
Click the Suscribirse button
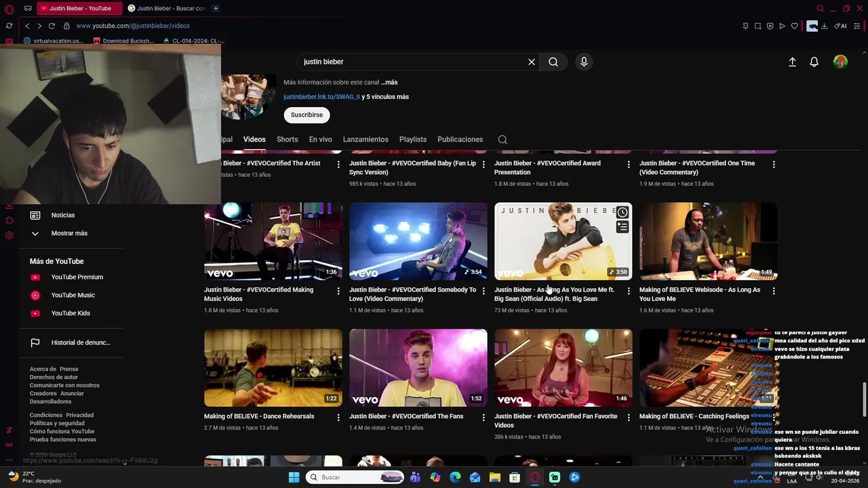click(307, 115)
